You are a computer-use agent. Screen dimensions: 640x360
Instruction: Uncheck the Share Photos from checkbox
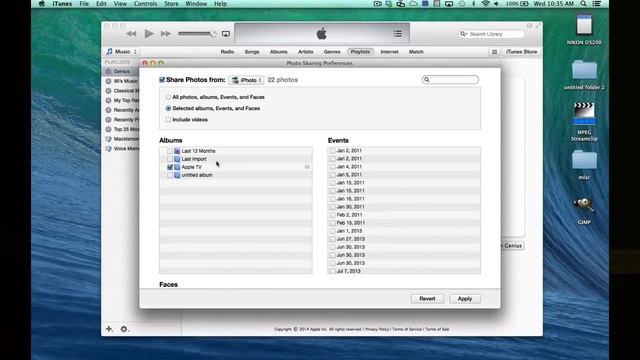pos(162,80)
